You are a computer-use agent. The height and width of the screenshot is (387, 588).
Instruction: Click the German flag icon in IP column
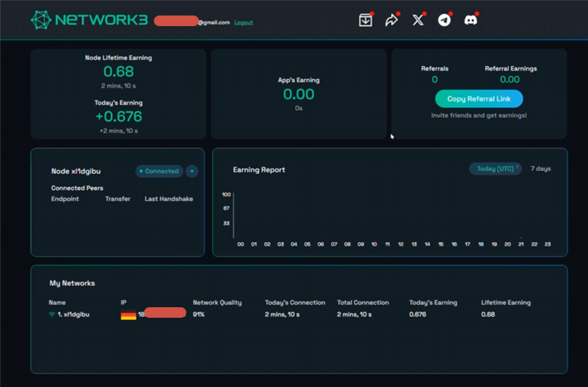pyautogui.click(x=128, y=315)
